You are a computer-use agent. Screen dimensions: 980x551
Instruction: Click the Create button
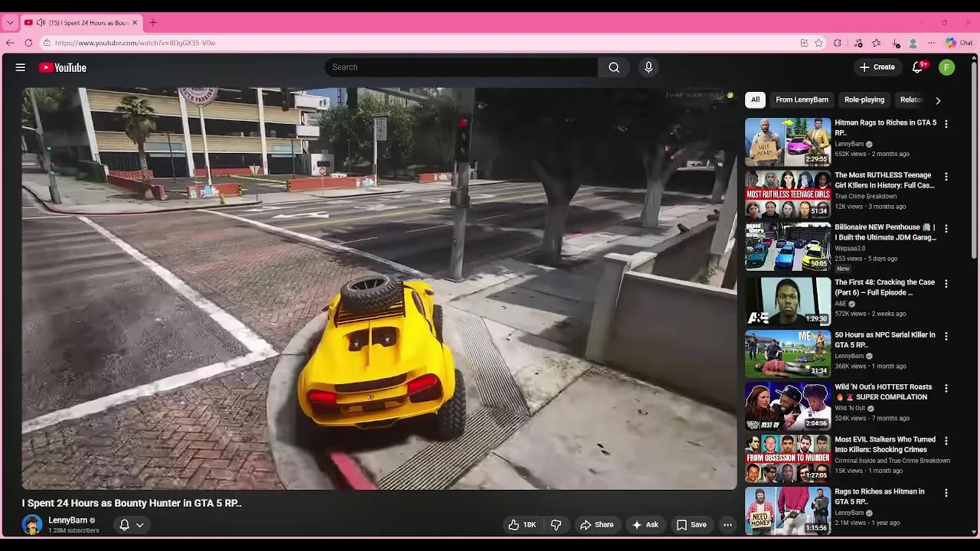pyautogui.click(x=877, y=67)
